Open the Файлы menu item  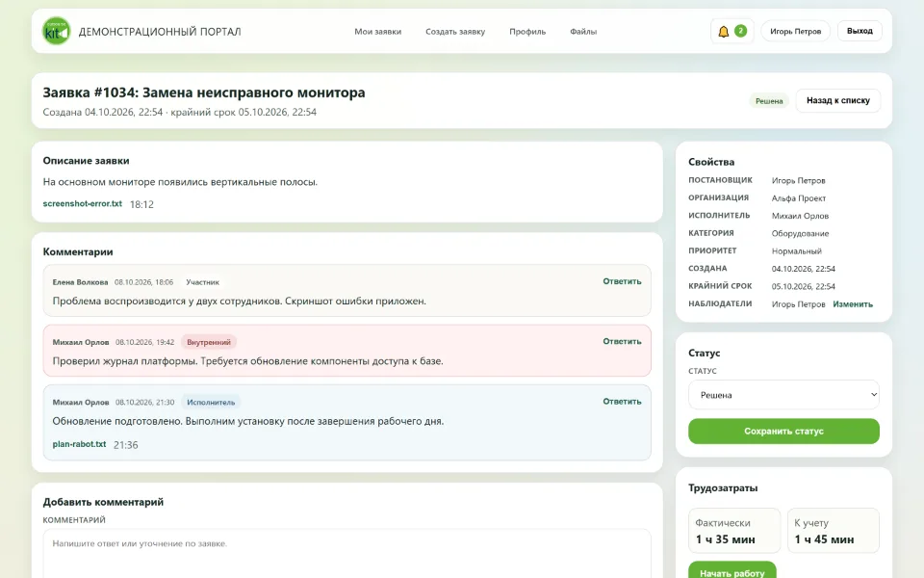tap(583, 31)
